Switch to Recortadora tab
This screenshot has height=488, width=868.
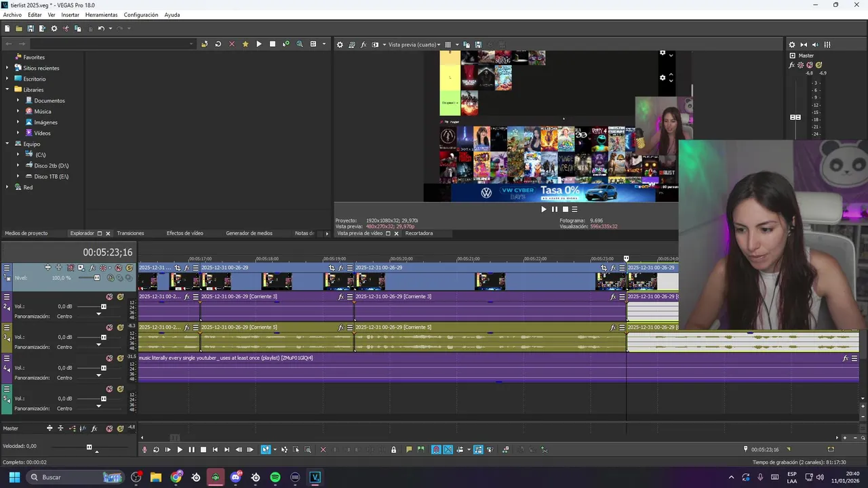(419, 233)
